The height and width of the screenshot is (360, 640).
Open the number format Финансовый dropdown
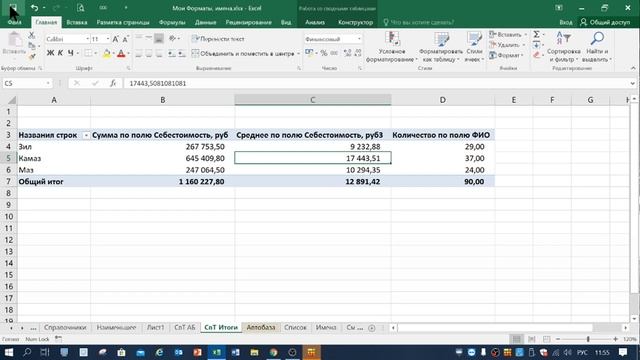[359, 39]
